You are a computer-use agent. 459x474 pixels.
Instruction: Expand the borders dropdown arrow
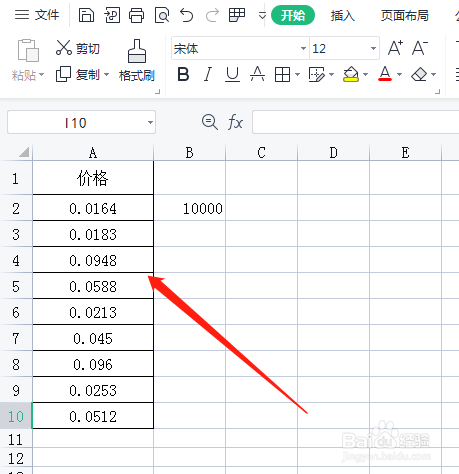[x=298, y=74]
